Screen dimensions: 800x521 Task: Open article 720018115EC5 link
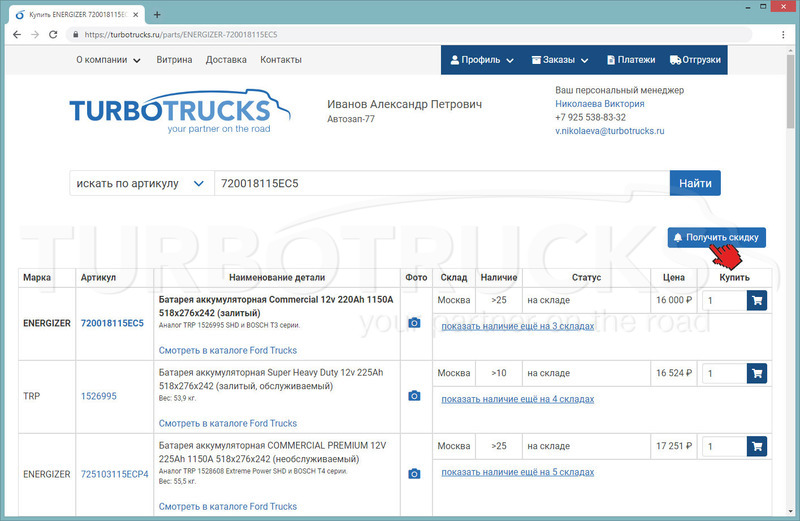click(x=112, y=323)
